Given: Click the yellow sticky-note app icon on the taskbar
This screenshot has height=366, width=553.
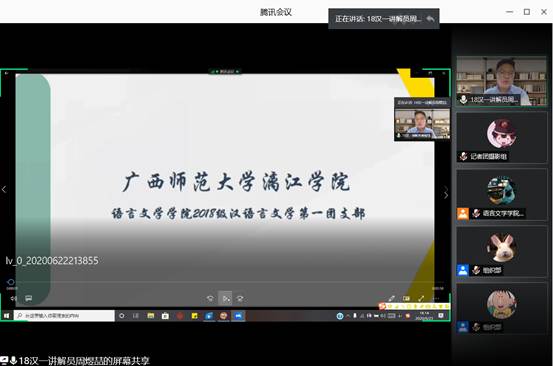Looking at the screenshot, I should click(x=195, y=316).
